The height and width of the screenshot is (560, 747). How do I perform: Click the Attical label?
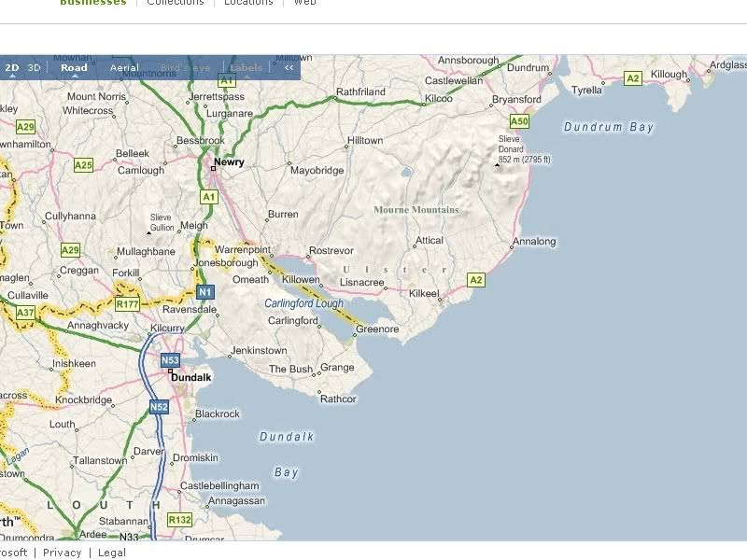(x=430, y=241)
